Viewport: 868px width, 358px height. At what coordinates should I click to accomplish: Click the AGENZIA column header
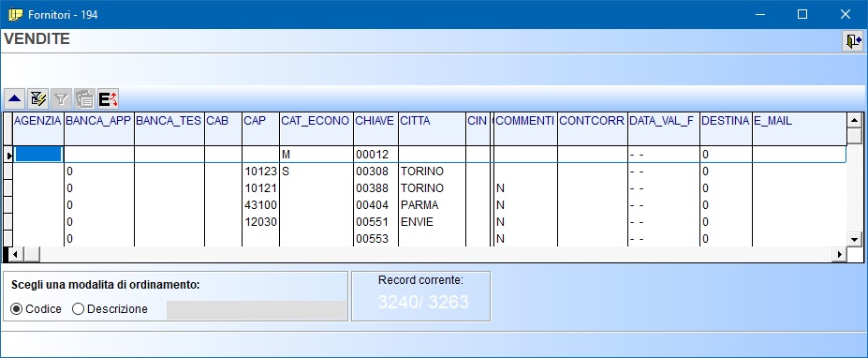38,128
